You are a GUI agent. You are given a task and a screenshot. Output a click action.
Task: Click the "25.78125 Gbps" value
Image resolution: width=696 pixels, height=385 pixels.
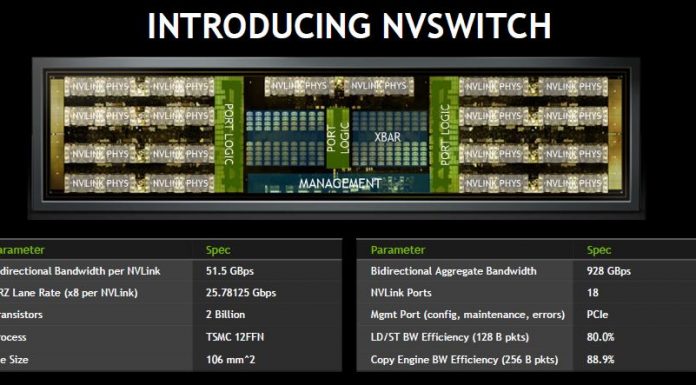[x=241, y=293]
